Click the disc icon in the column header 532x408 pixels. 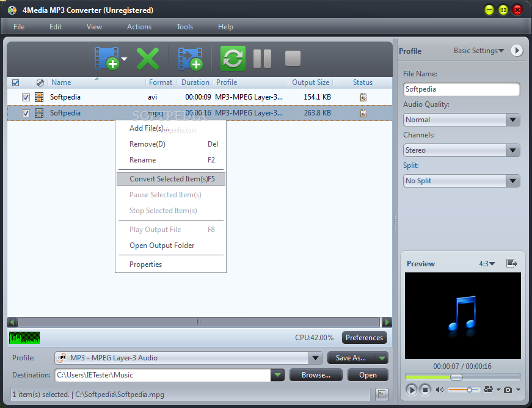pos(40,82)
